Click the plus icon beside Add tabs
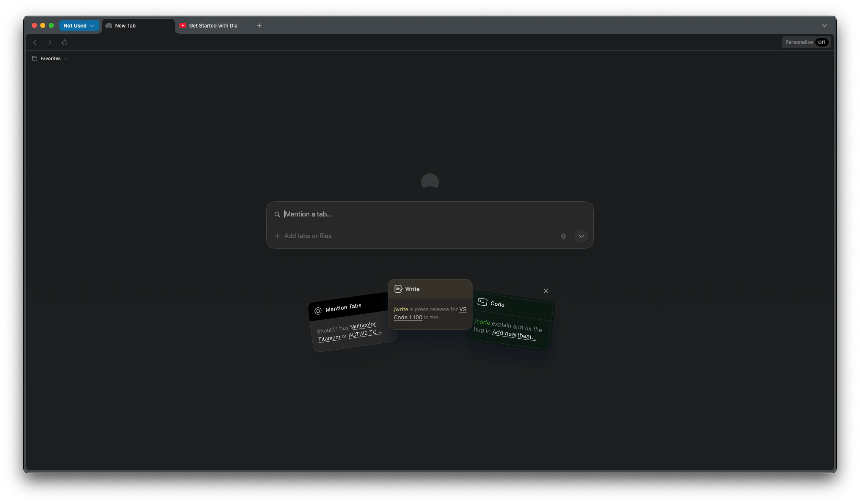Viewport: 860px width, 504px height. [x=277, y=236]
